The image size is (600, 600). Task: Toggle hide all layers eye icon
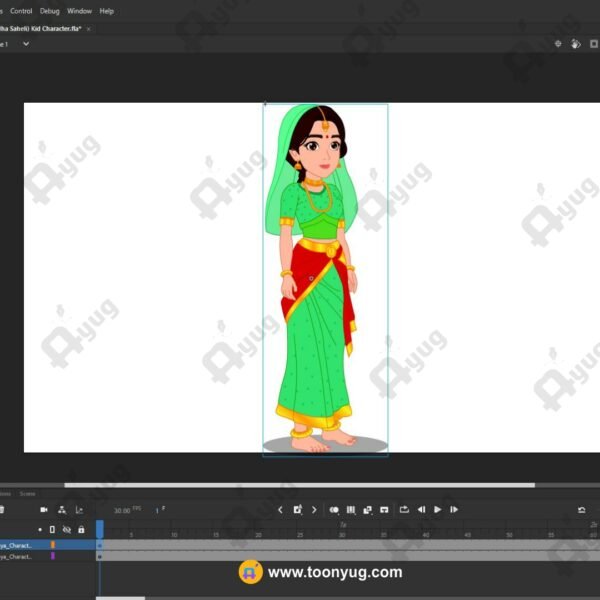click(67, 530)
